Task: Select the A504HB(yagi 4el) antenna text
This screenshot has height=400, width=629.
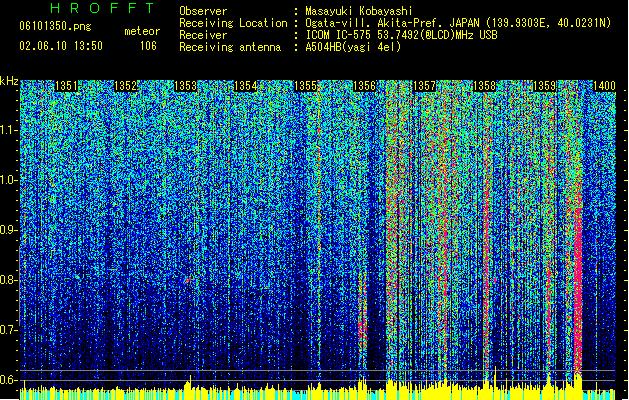Action: pyautogui.click(x=353, y=47)
